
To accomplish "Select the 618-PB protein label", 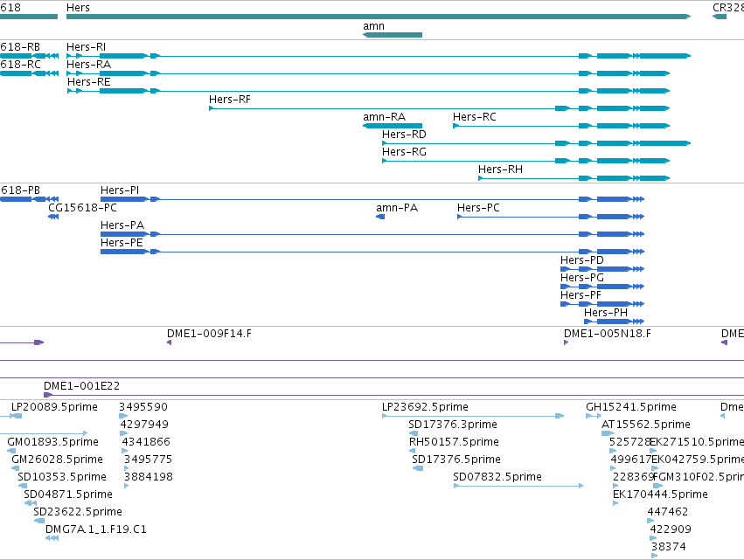I will 20,190.
